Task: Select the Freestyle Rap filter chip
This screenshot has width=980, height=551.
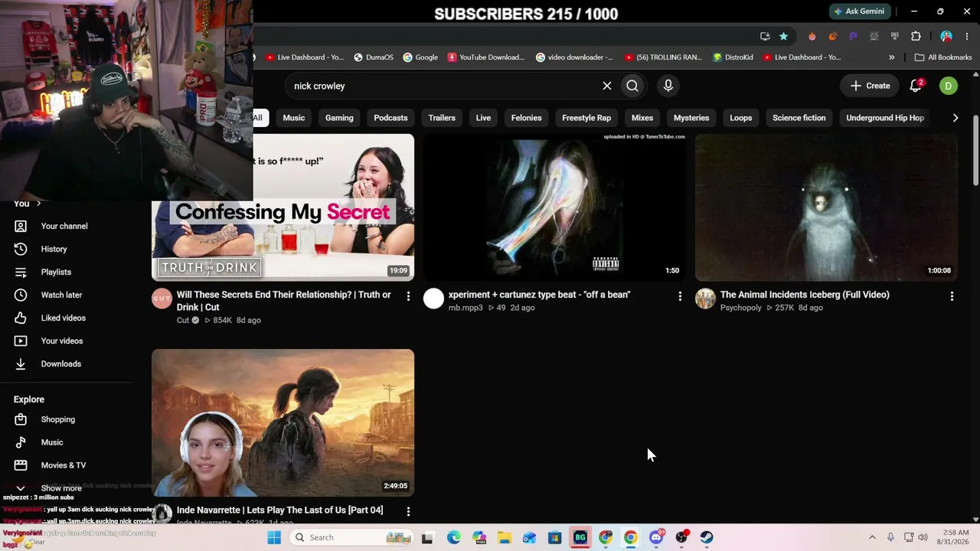Action: coord(586,118)
